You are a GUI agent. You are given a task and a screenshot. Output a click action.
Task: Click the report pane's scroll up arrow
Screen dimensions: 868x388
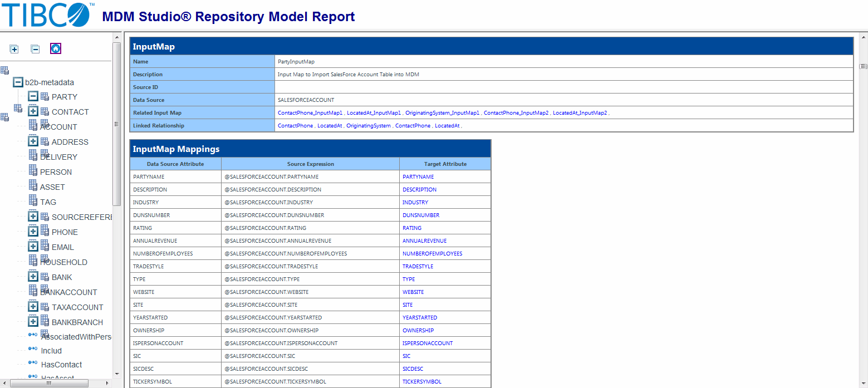[x=864, y=38]
